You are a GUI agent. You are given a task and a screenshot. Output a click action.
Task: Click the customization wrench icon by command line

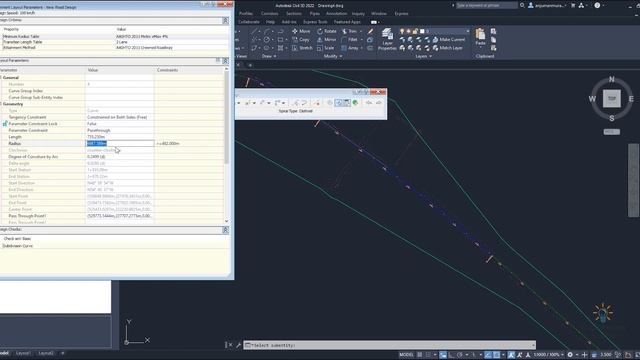coord(238,345)
